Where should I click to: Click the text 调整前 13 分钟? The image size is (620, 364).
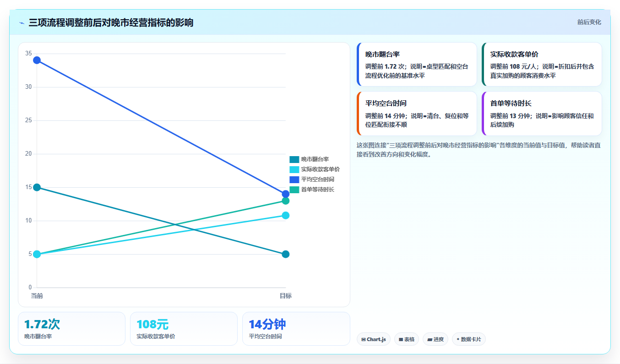[x=510, y=116]
